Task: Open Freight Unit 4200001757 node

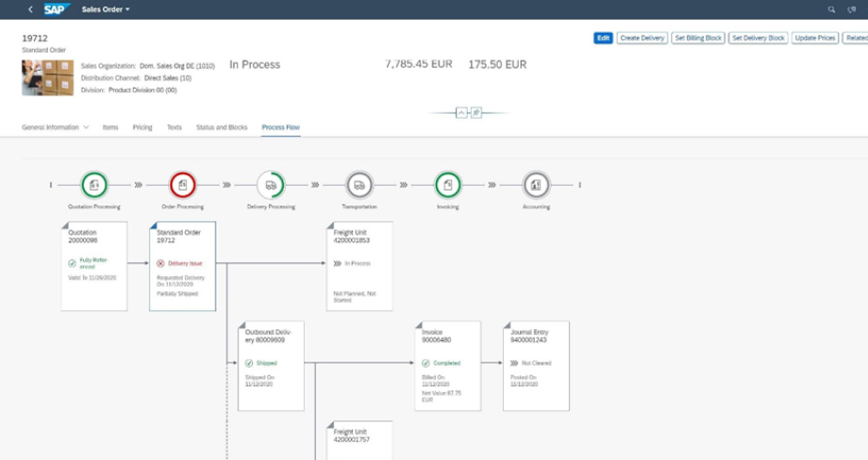Action: coord(359,440)
